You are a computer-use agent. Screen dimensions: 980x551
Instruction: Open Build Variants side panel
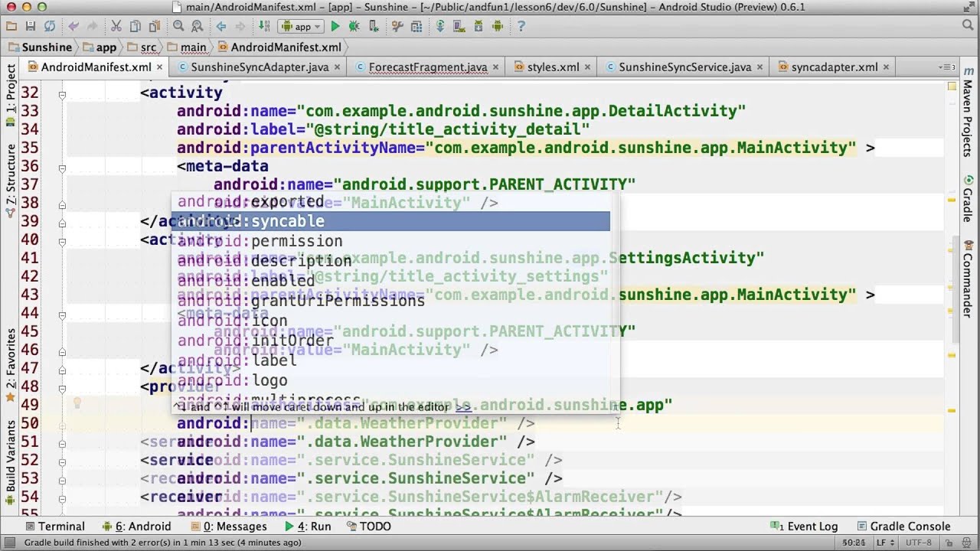pyautogui.click(x=11, y=461)
